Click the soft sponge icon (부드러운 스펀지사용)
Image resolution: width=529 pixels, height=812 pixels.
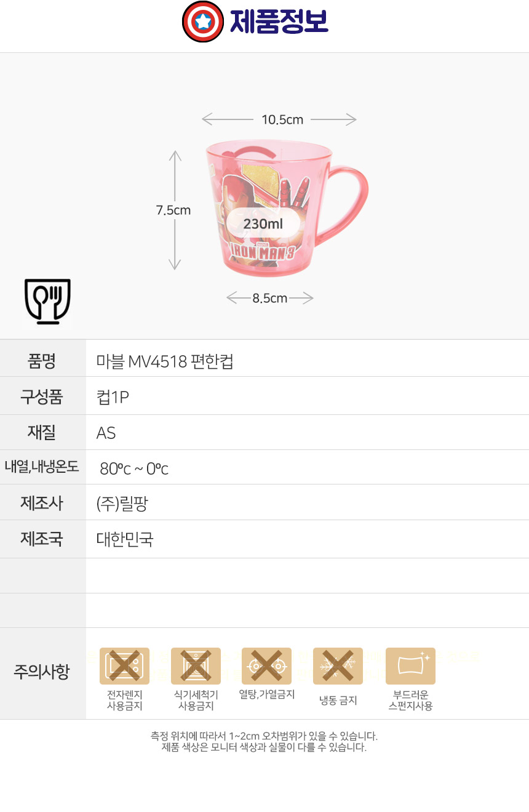coord(410,666)
